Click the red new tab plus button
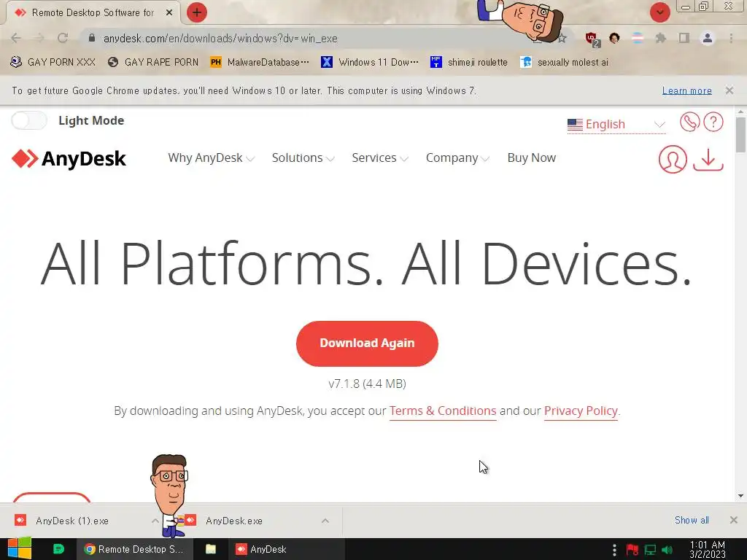 (197, 12)
